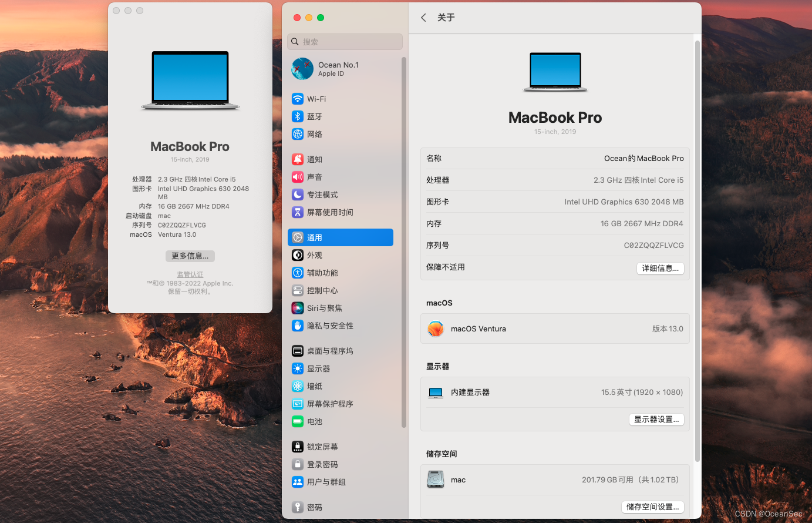Click the 启动磁盘 mac value
The height and width of the screenshot is (523, 812).
click(x=164, y=216)
